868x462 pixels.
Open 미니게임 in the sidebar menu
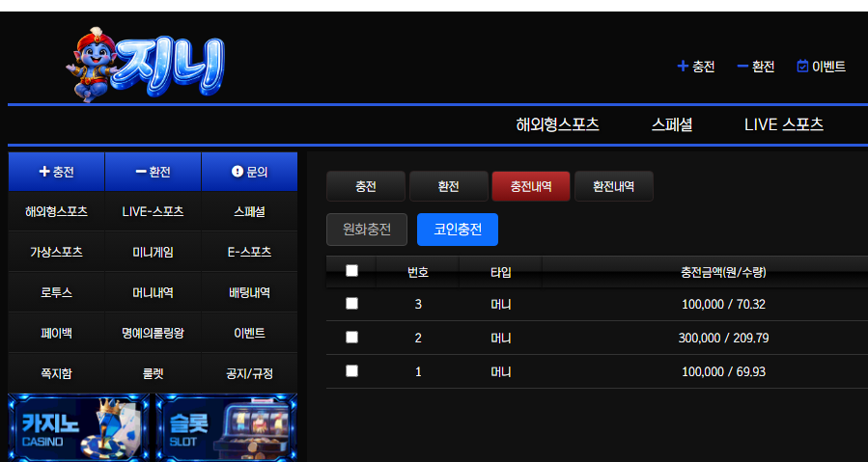click(153, 252)
